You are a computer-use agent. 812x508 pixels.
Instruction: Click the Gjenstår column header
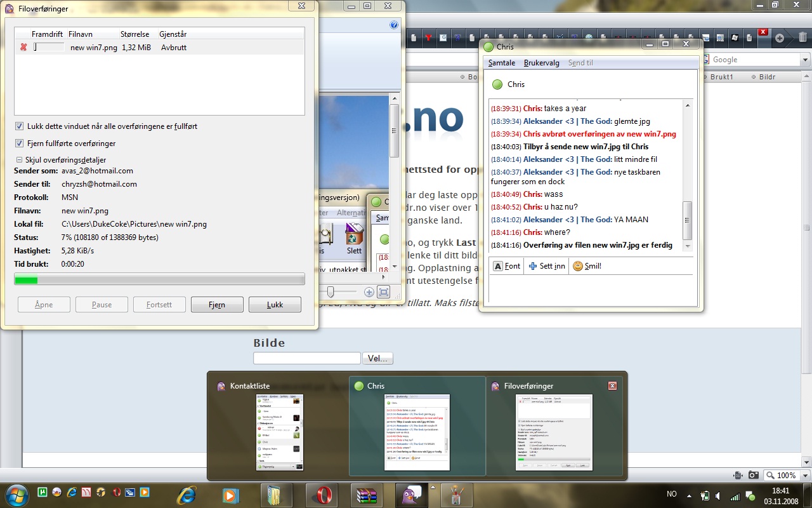tap(173, 34)
